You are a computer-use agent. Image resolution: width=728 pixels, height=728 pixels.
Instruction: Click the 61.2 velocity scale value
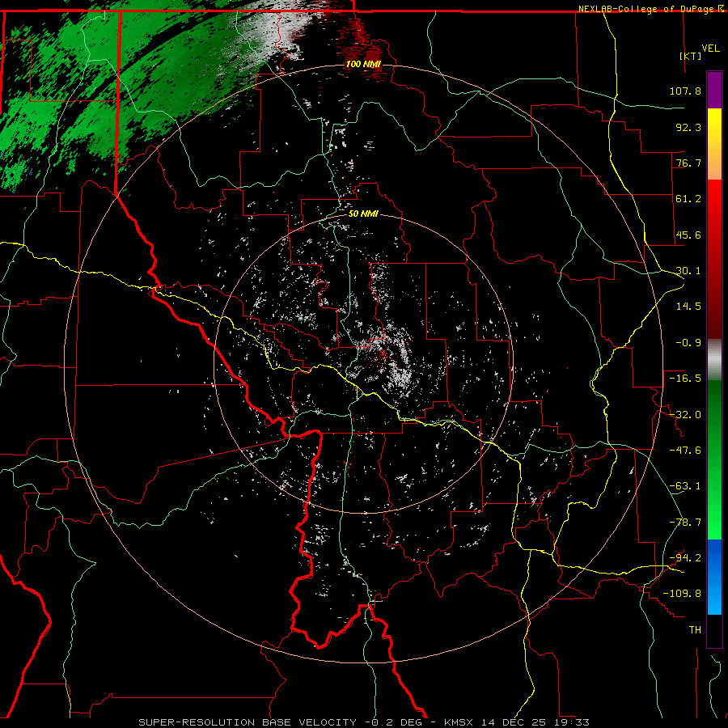688,199
